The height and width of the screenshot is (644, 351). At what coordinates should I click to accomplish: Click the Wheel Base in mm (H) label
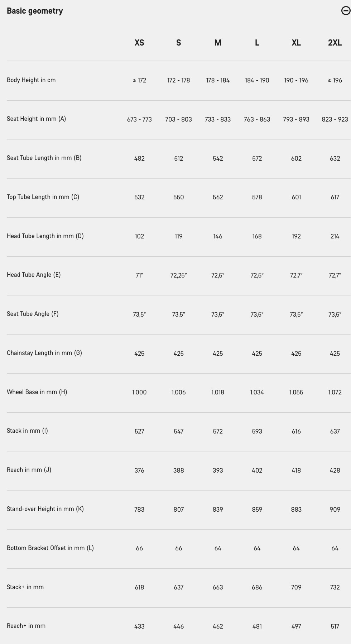pos(37,392)
